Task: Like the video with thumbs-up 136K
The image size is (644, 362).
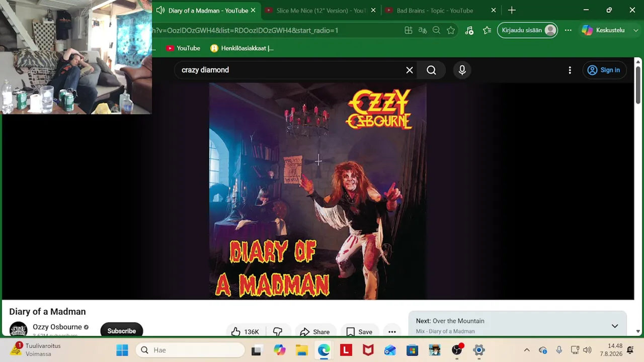Action: tap(246, 332)
